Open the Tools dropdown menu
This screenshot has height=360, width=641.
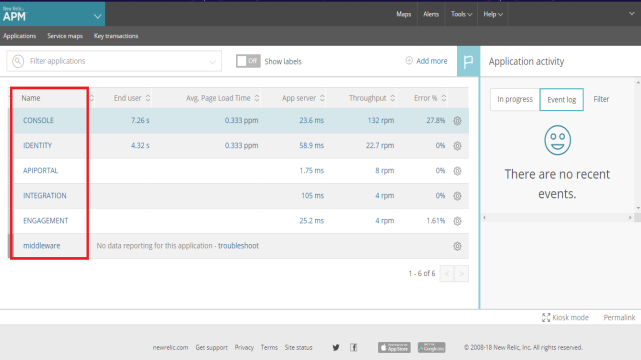[461, 14]
